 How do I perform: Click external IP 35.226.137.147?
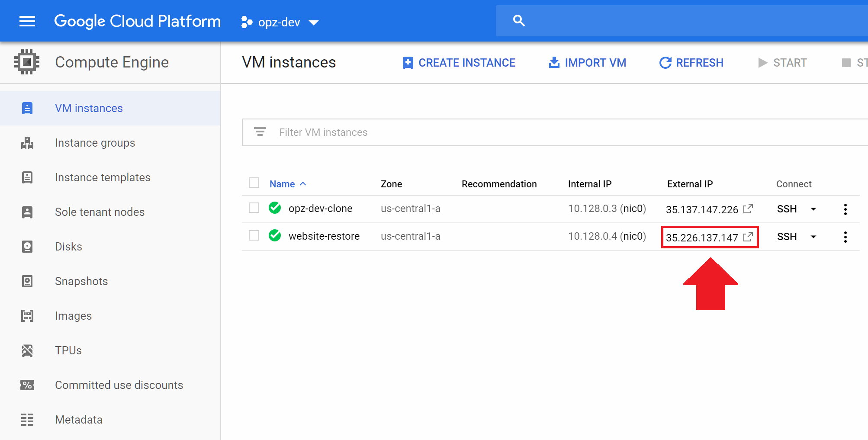pyautogui.click(x=702, y=238)
